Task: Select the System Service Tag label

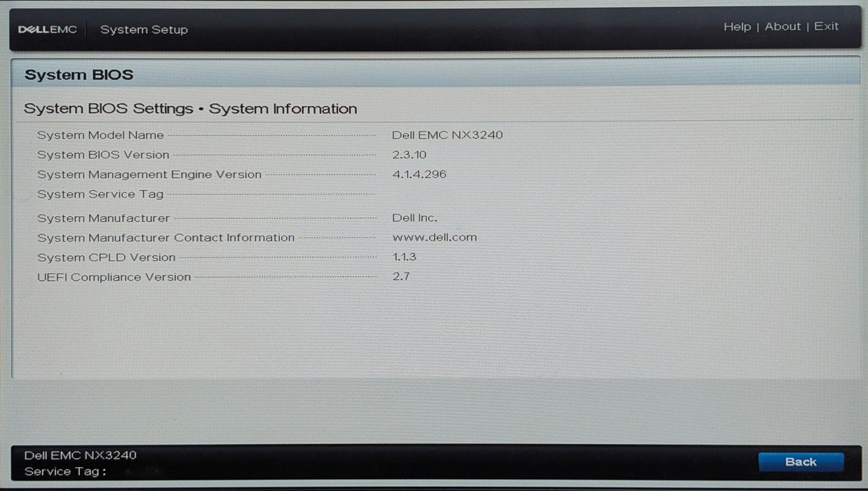Action: pos(100,194)
